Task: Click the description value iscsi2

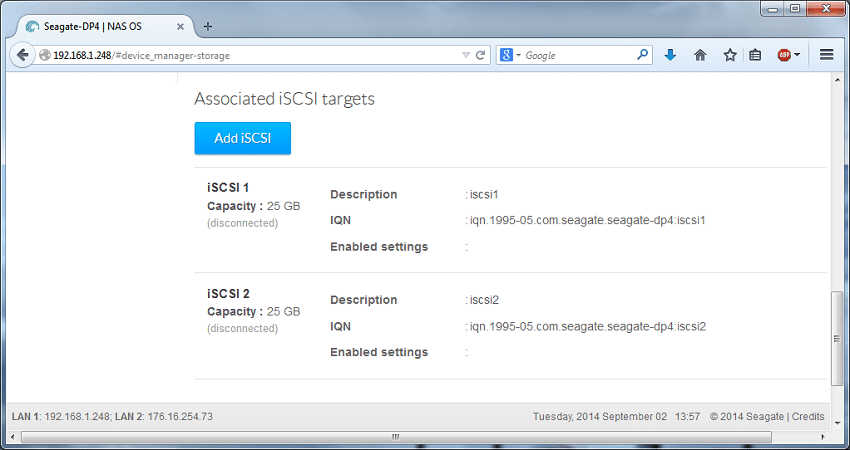Action: click(484, 300)
